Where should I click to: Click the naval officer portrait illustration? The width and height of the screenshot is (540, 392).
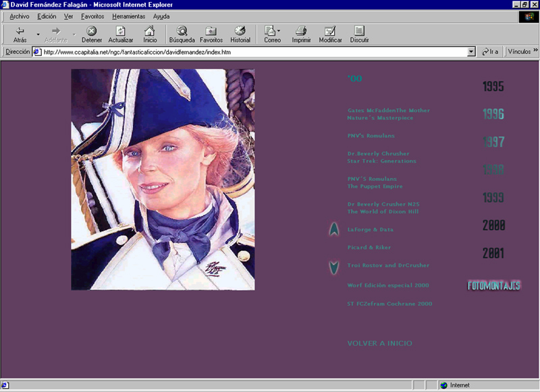[x=163, y=179]
